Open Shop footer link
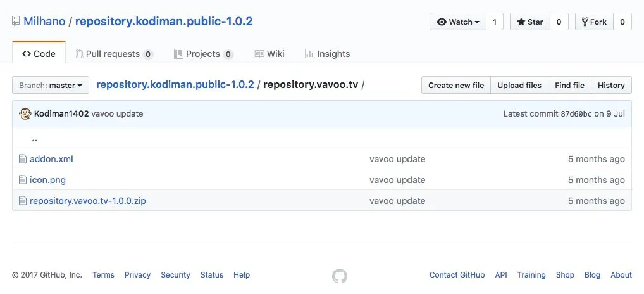The width and height of the screenshot is (644, 294). click(565, 274)
